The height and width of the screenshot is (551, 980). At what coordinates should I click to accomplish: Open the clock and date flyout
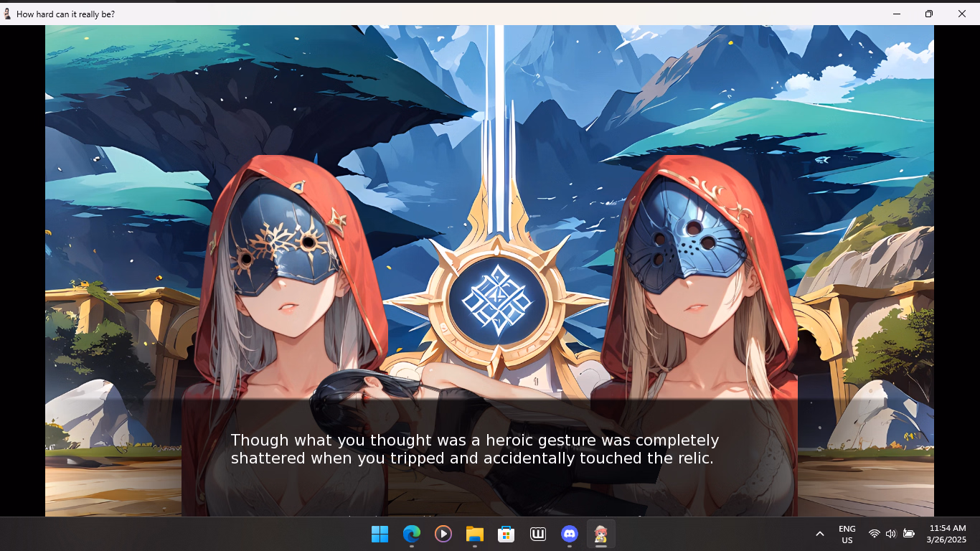point(946,534)
